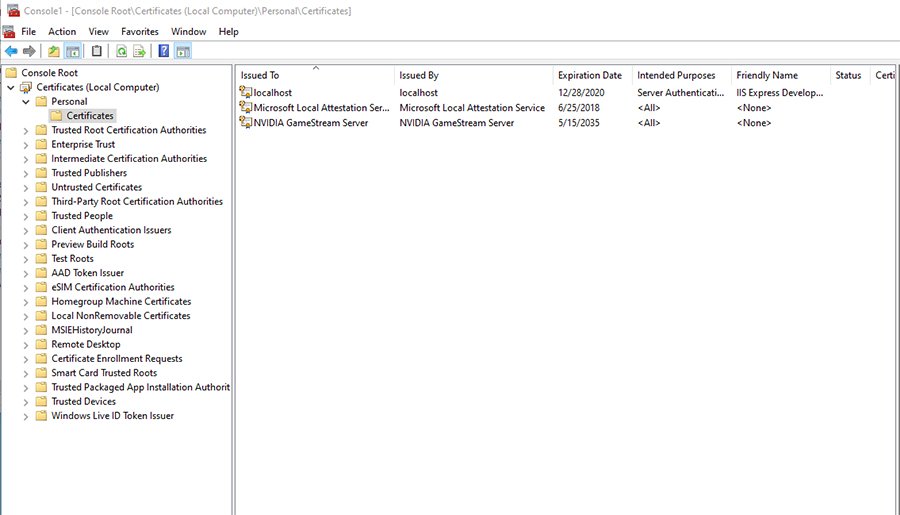
Task: Select the NVIDIA GameStream Server certificate
Action: click(310, 123)
